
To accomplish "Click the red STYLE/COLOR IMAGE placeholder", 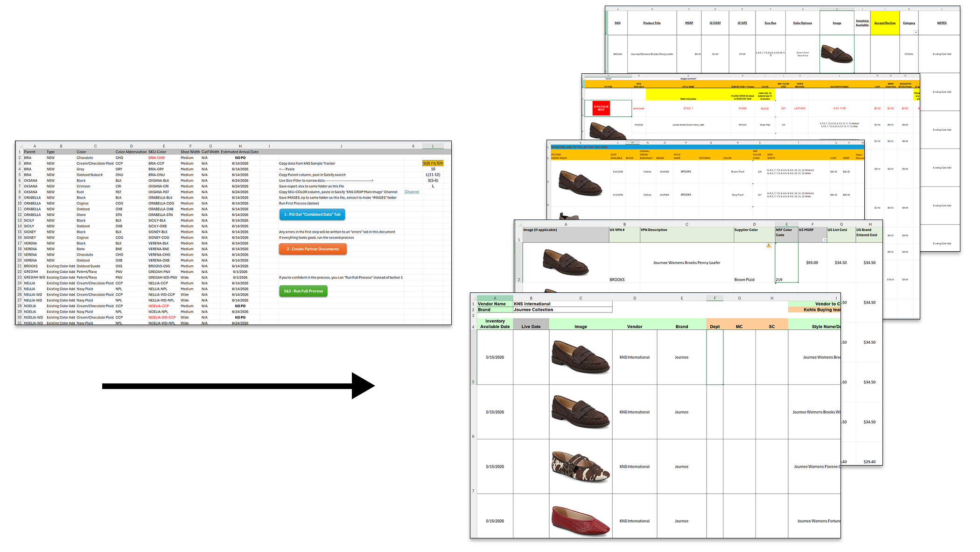I will click(x=601, y=108).
